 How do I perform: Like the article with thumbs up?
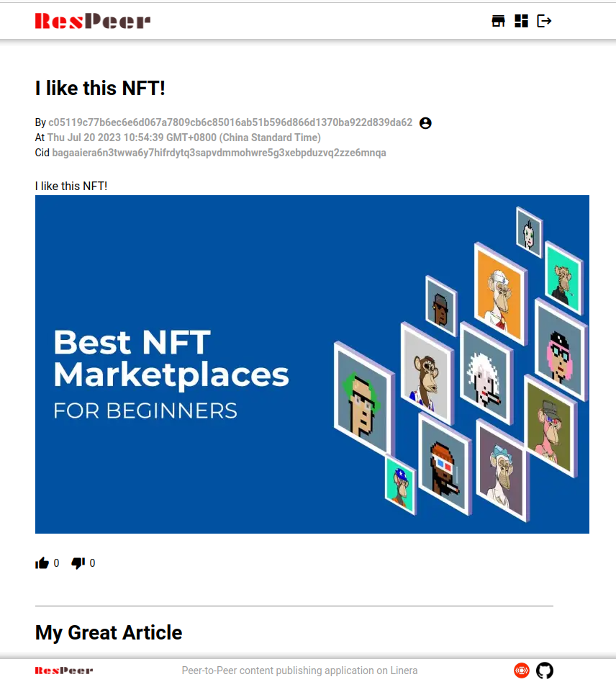coord(42,563)
